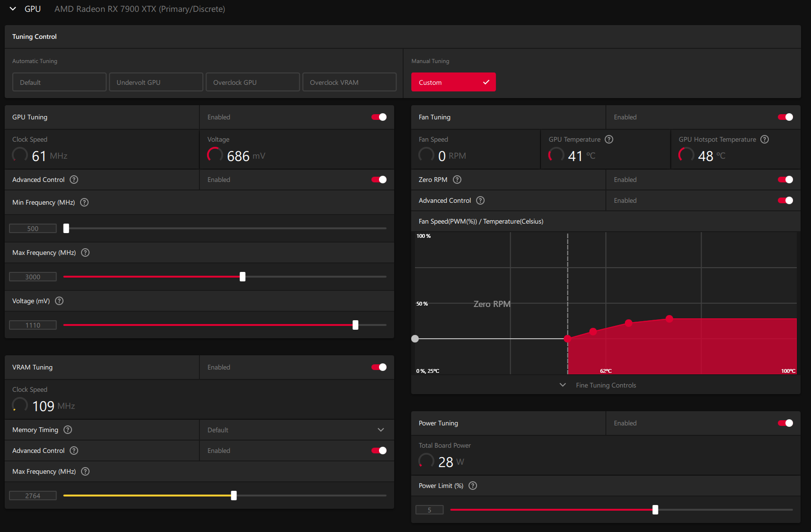
Task: Collapse the GPU section chevron
Action: coord(13,9)
